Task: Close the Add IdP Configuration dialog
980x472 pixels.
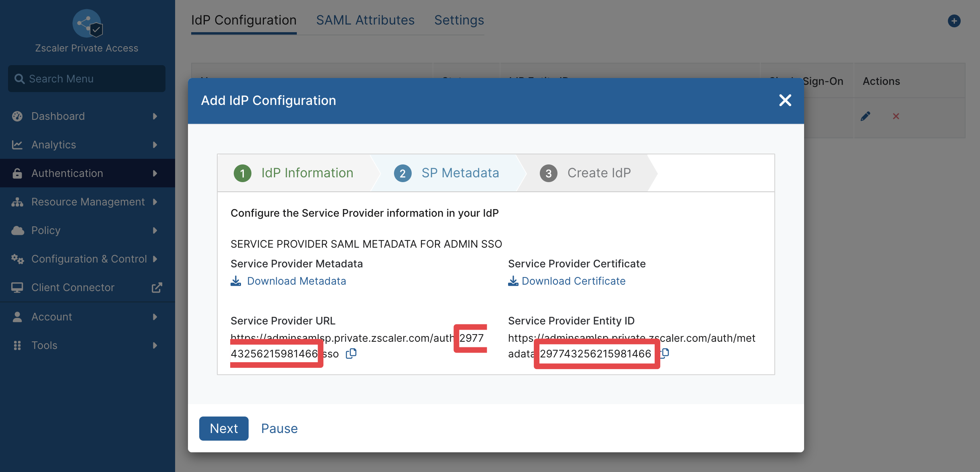Action: [785, 100]
